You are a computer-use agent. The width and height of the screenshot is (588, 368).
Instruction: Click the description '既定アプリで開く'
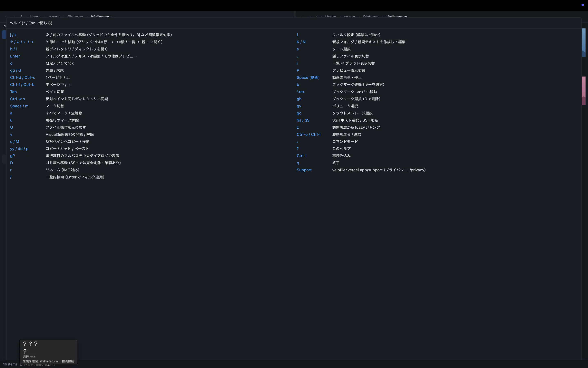(x=60, y=63)
